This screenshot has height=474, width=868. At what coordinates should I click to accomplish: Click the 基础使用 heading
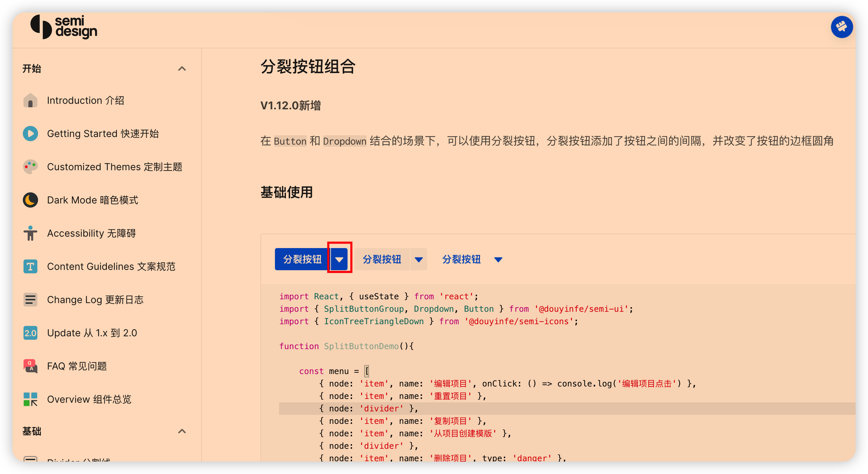tap(286, 192)
